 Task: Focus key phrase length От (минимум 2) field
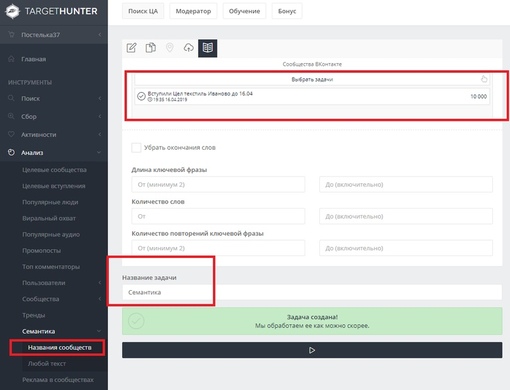[x=218, y=184]
